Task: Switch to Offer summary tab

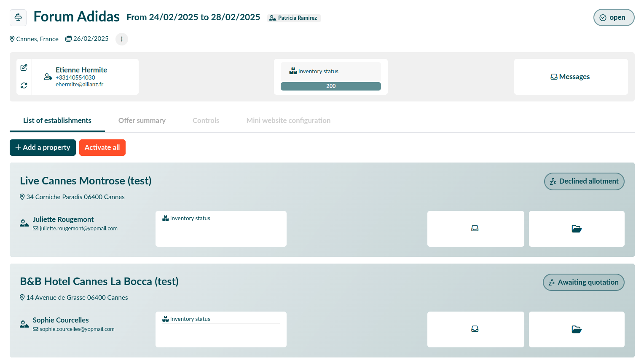Action: [x=142, y=120]
